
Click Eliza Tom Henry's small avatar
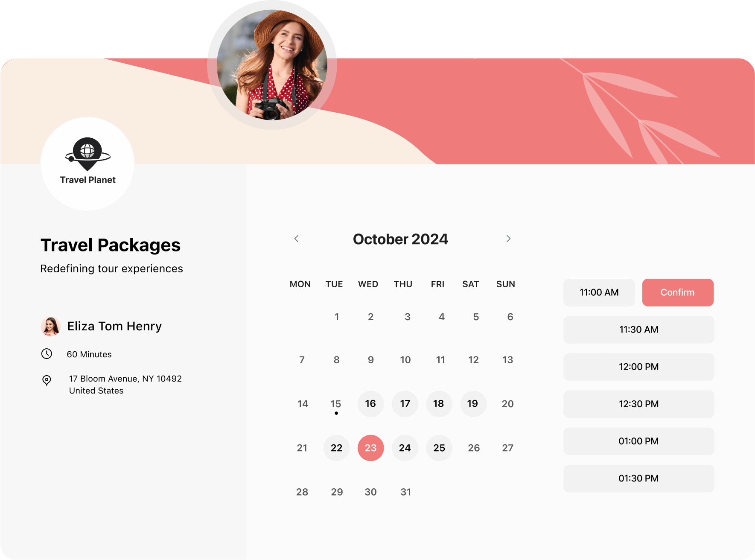[x=50, y=327]
